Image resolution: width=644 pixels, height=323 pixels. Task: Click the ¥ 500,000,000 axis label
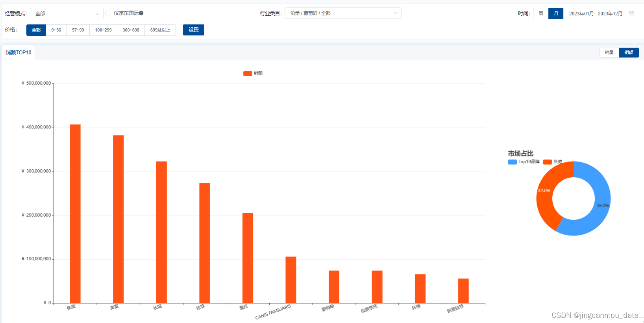[x=36, y=83]
